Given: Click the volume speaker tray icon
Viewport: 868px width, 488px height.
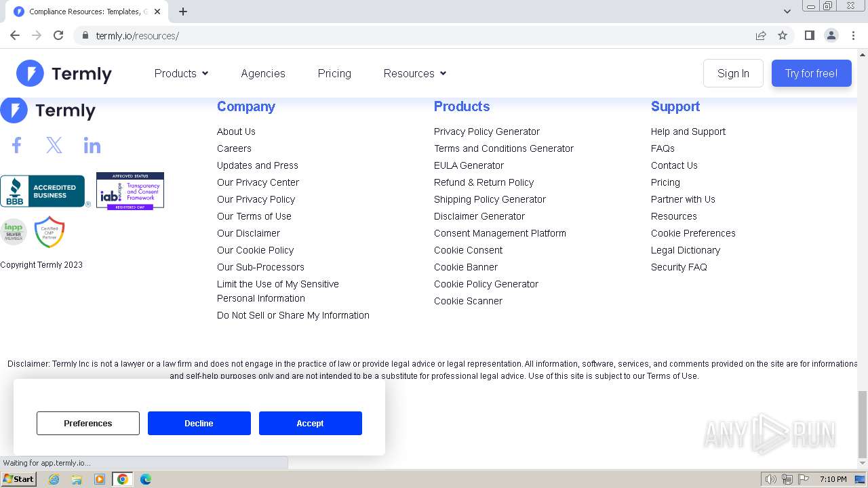Looking at the screenshot, I should pyautogui.click(x=770, y=479).
